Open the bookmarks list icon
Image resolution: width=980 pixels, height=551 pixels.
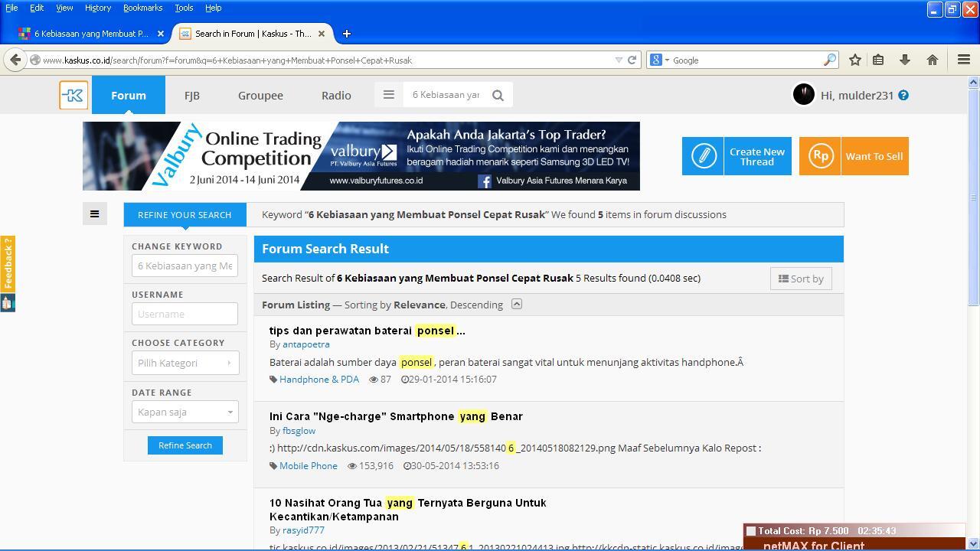878,60
